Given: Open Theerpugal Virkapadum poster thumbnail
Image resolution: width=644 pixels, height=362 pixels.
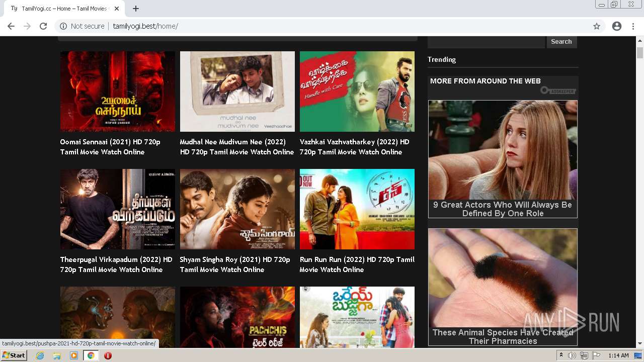Looking at the screenshot, I should [x=118, y=209].
